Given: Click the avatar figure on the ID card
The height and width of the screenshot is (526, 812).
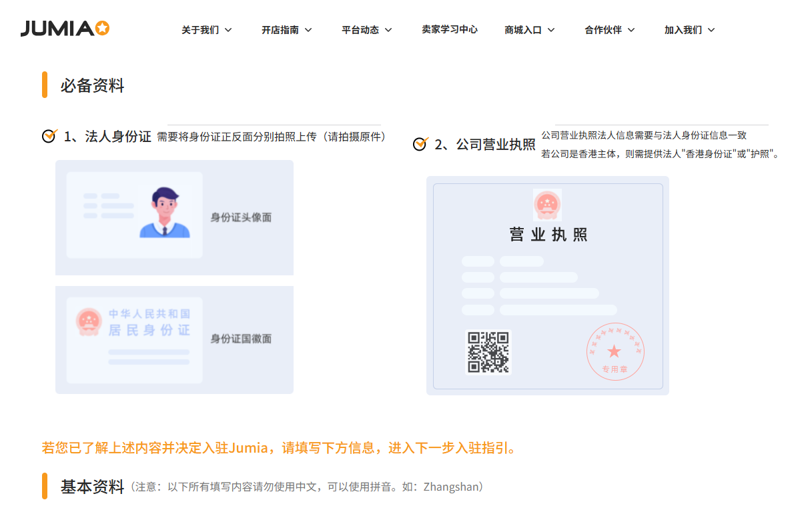Looking at the screenshot, I should click(x=165, y=212).
